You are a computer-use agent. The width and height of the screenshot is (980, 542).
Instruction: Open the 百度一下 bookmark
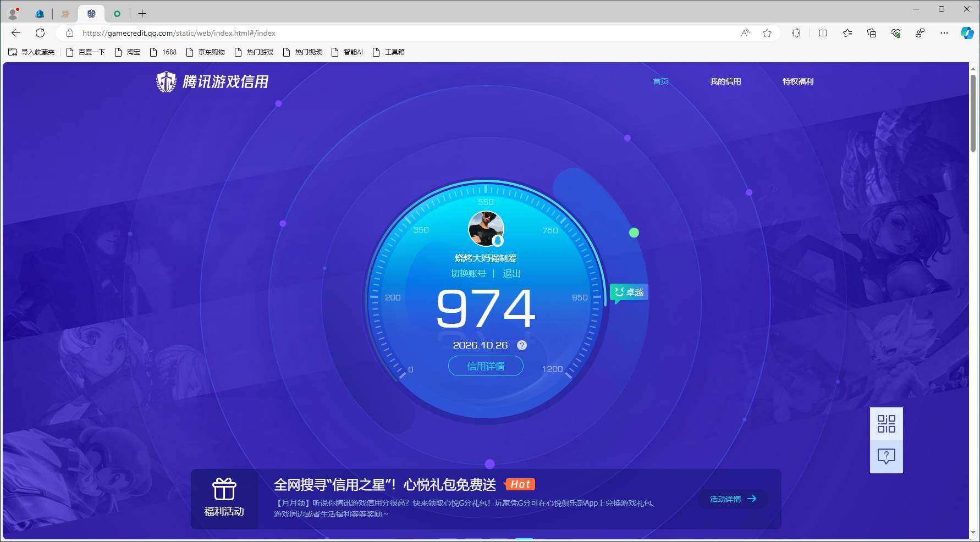(x=85, y=52)
